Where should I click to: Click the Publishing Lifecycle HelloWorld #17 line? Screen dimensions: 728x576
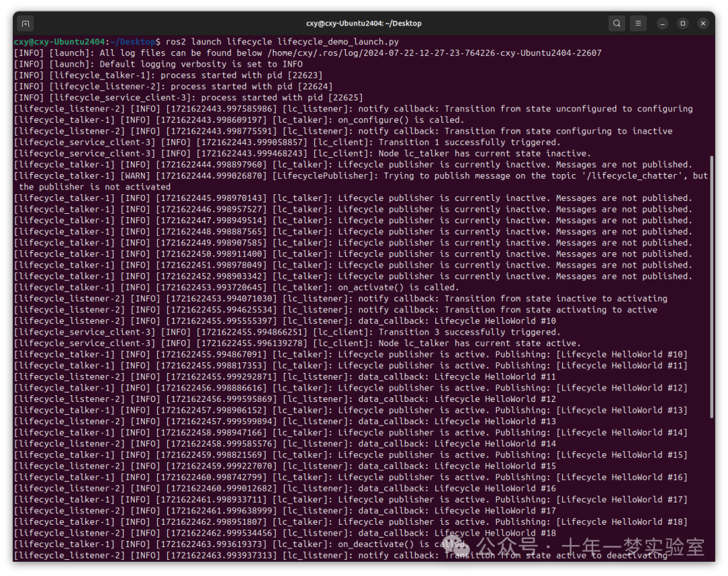[351, 499]
